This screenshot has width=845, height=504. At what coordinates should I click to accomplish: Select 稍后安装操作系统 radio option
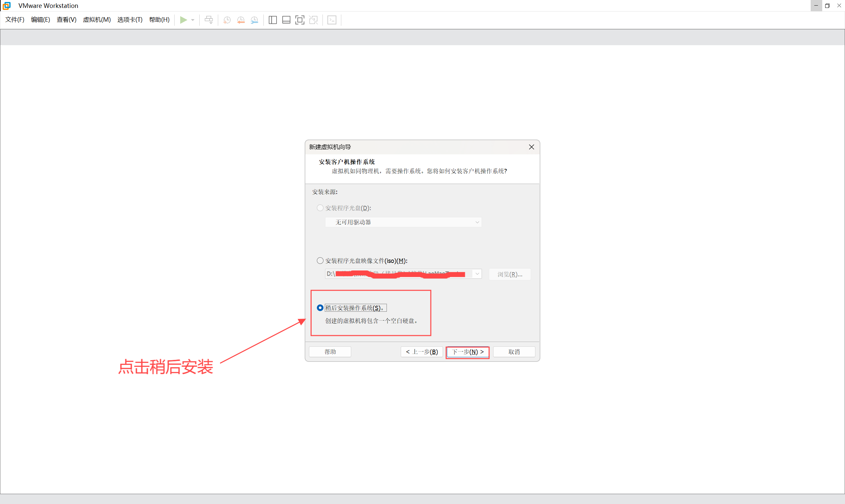click(320, 308)
